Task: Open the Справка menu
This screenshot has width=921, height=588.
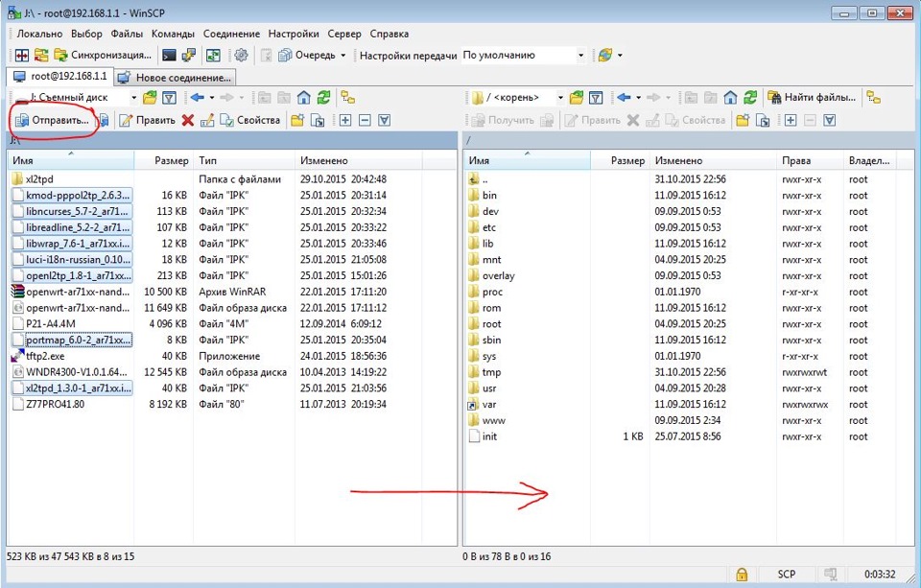Action: tap(390, 35)
